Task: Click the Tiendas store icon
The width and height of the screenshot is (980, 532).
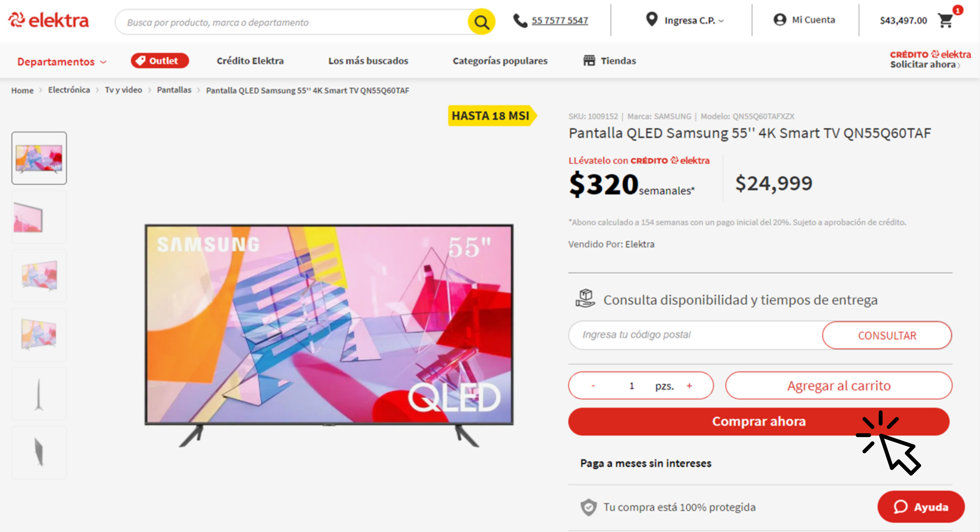Action: pos(589,61)
